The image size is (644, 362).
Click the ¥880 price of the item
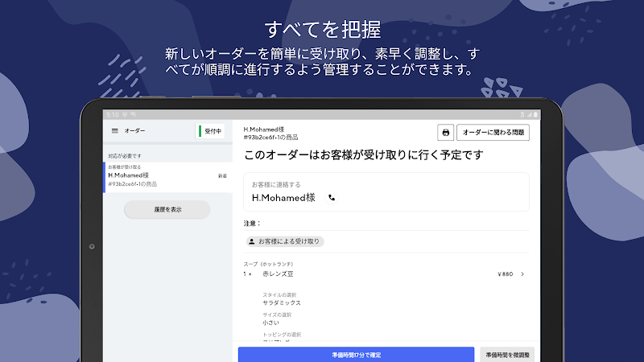click(505, 274)
